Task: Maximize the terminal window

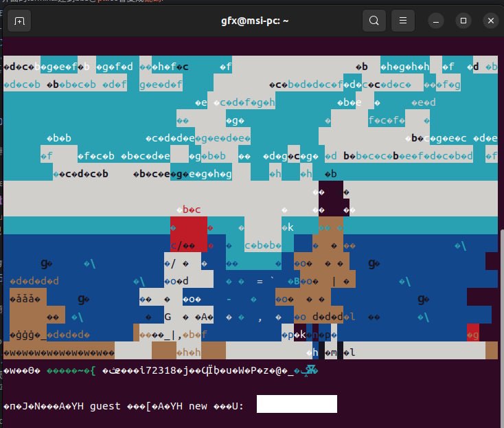Action: (x=463, y=21)
